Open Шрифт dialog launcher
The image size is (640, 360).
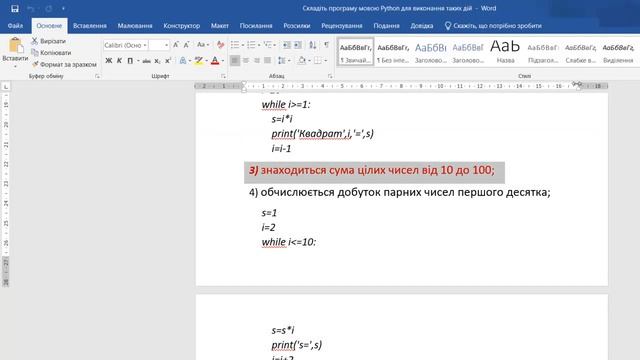[223, 76]
